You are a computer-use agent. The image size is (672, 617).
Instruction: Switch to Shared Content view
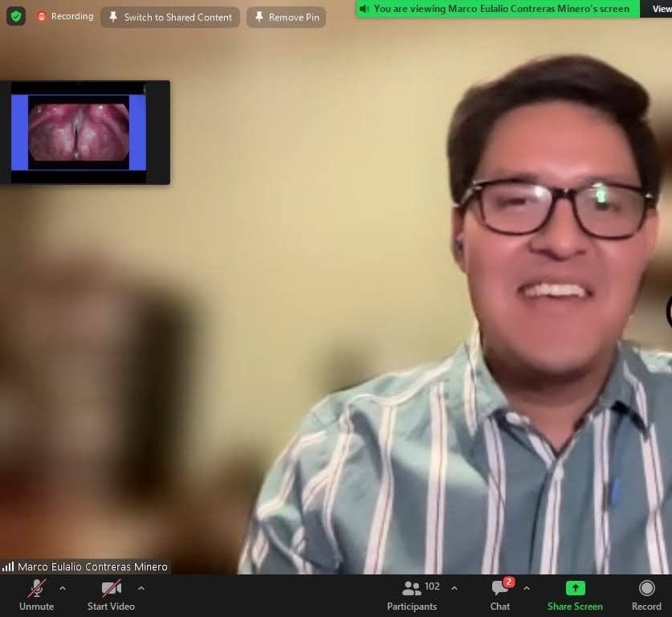(x=169, y=17)
